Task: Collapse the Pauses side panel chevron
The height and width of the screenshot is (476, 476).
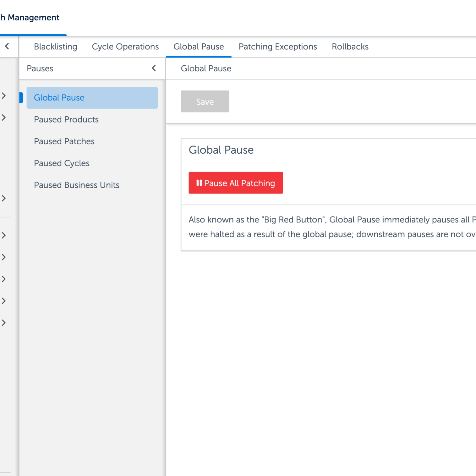Action: point(154,68)
